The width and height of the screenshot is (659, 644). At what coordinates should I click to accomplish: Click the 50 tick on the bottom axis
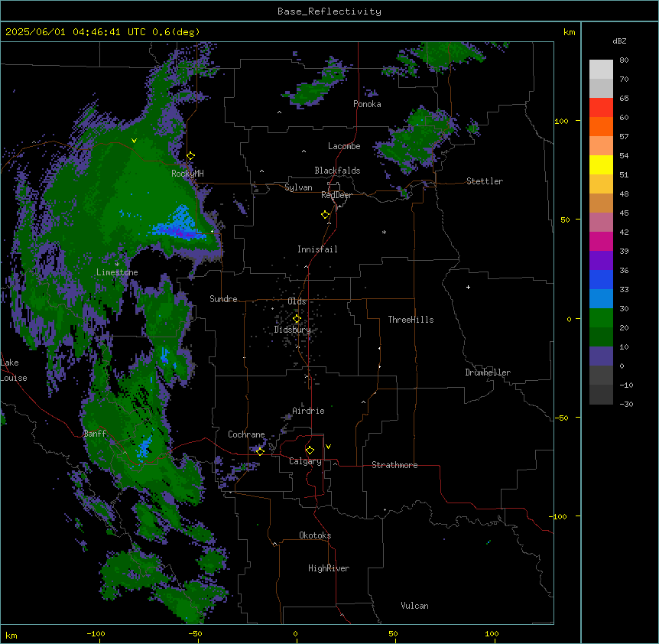pyautogui.click(x=393, y=633)
